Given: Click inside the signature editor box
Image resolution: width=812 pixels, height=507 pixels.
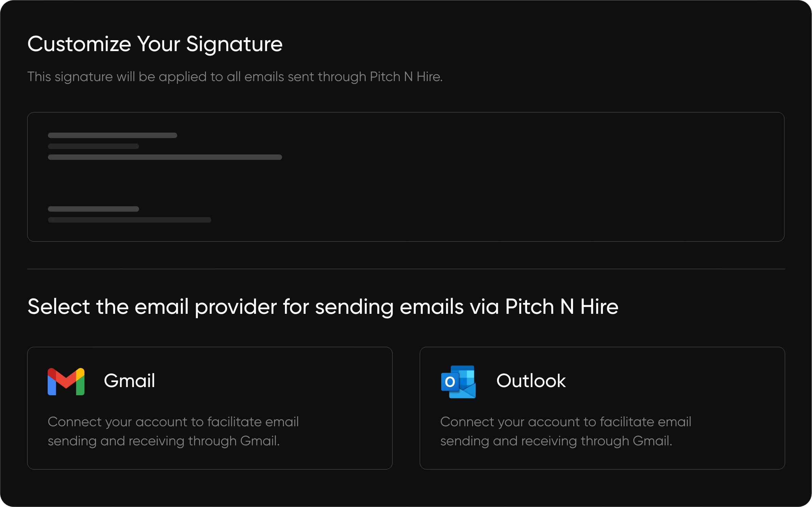Looking at the screenshot, I should 406,176.
